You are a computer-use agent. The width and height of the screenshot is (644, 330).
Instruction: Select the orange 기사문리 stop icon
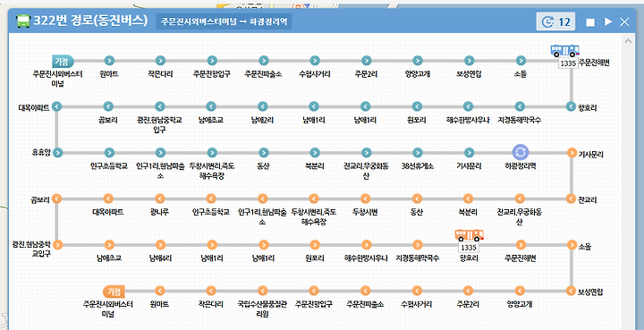572,153
